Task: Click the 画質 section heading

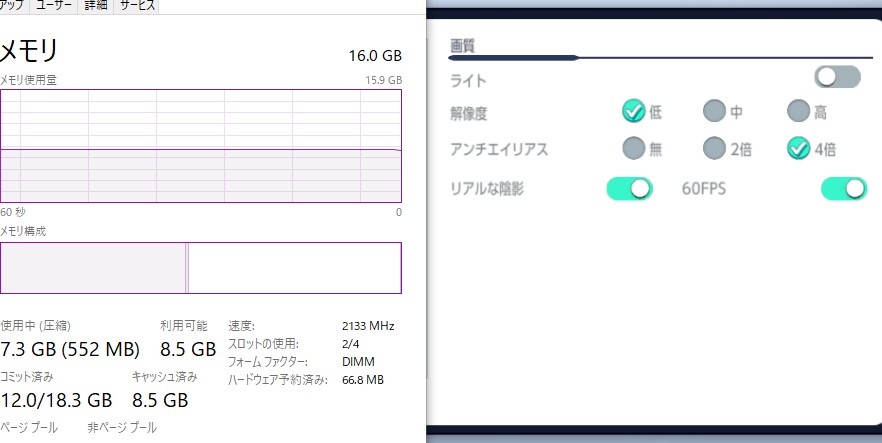Action: pos(462,45)
